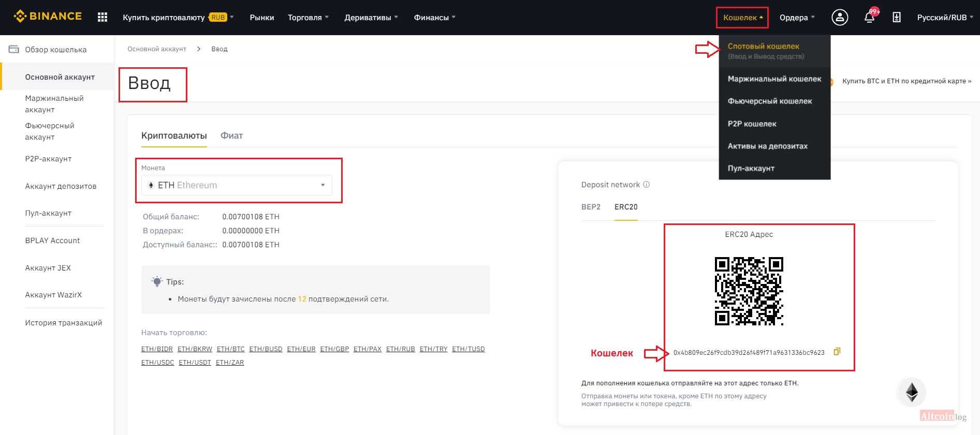
Task: Select the wallet address text 0x4b809ec…
Action: coord(749,353)
